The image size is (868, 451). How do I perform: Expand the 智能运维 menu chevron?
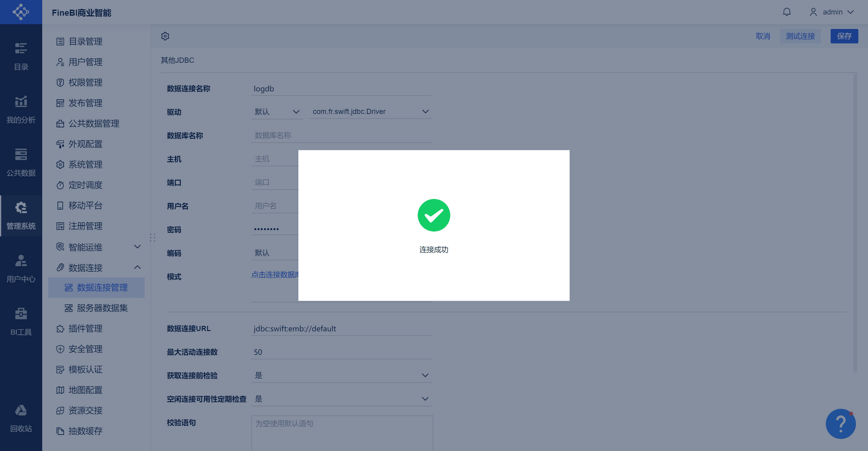point(137,247)
